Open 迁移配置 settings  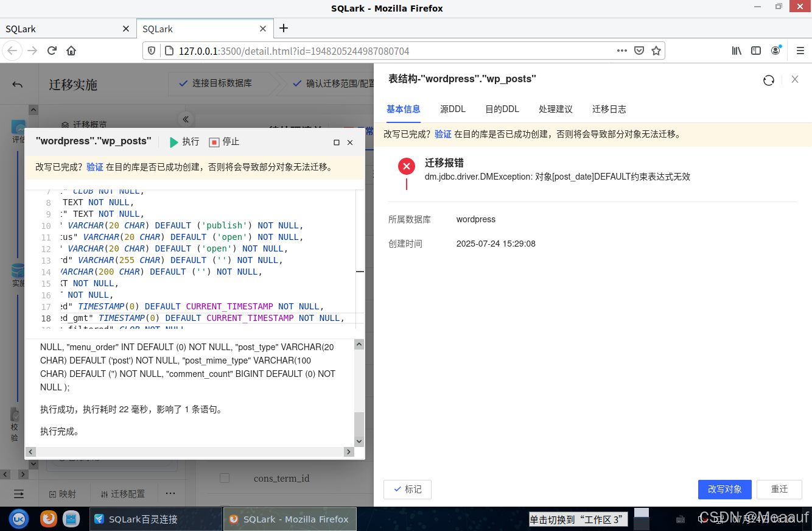(123, 494)
